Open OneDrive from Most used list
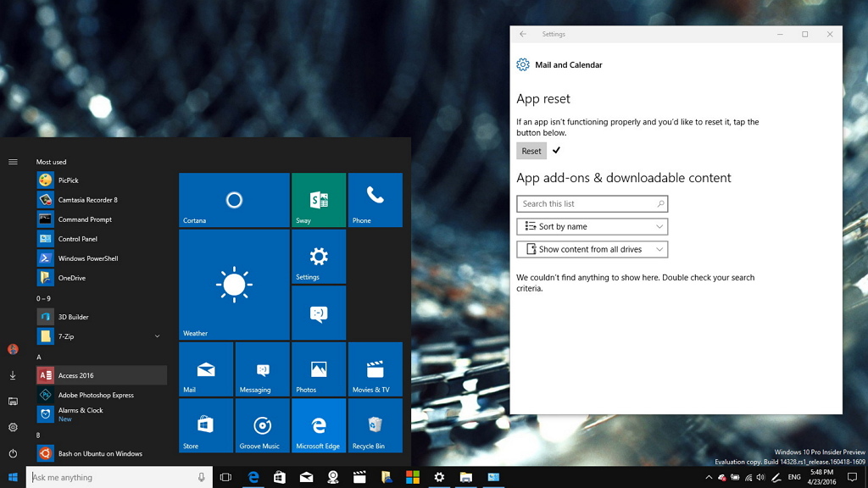The height and width of the screenshot is (488, 868). 102,278
